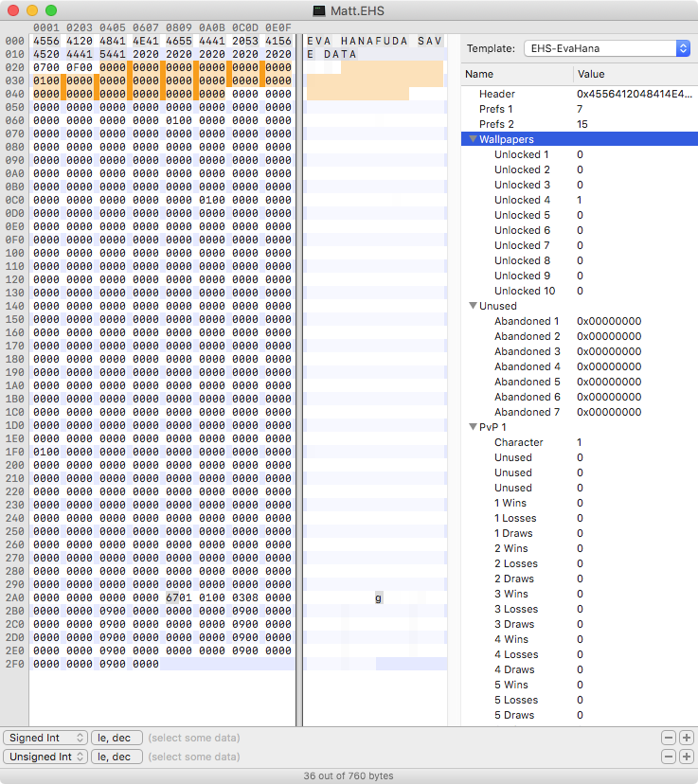Click plus button on the Unsigned Int row
The width and height of the screenshot is (698, 784).
(686, 757)
